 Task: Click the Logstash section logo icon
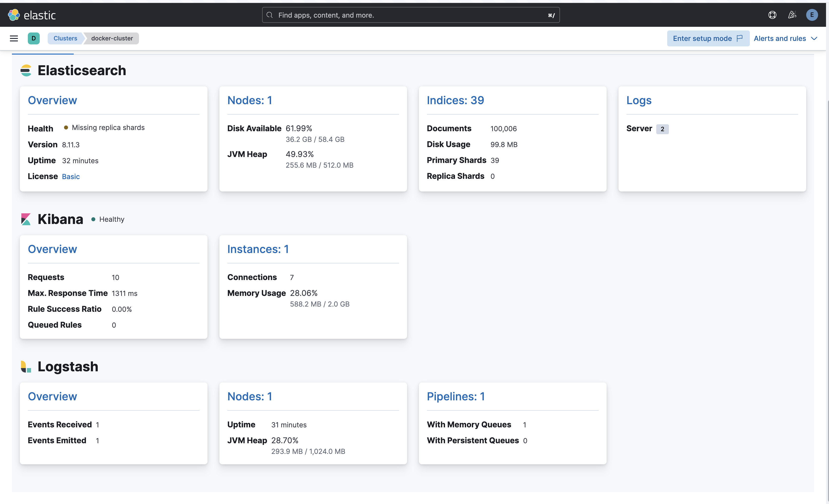[26, 367]
